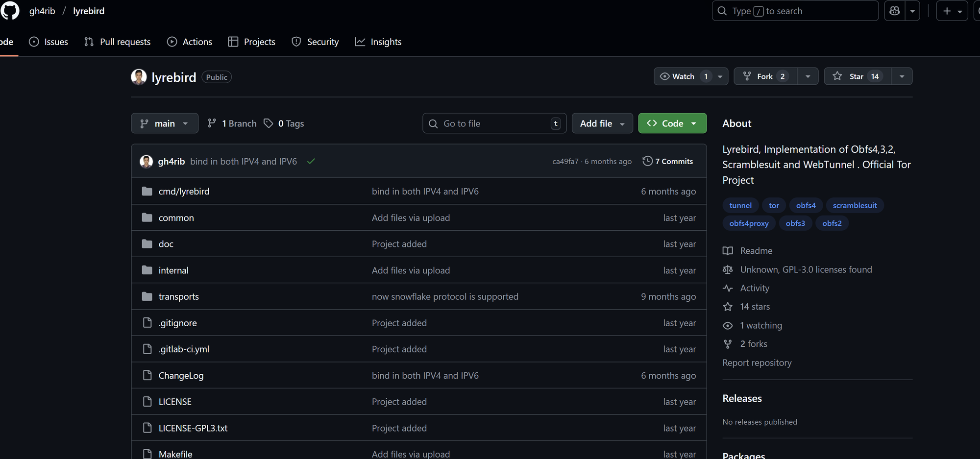Click the GitHub logo icon
Image resolution: width=980 pixels, height=459 pixels.
10,11
